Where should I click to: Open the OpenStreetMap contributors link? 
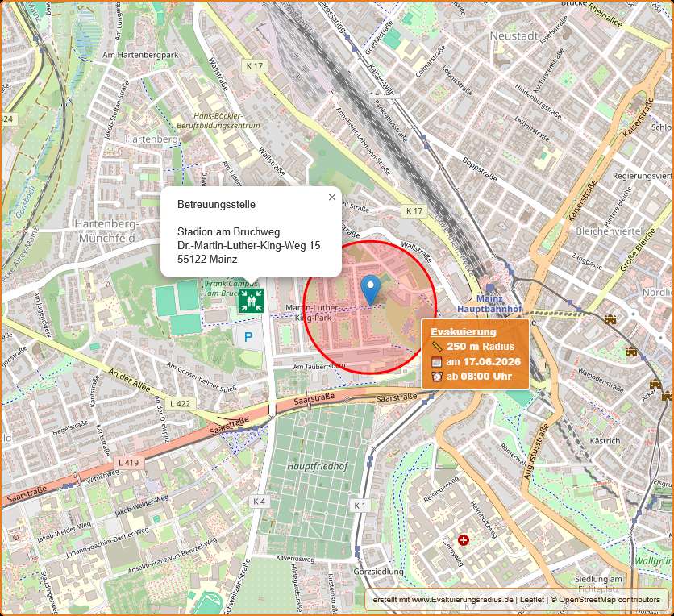[x=609, y=600]
